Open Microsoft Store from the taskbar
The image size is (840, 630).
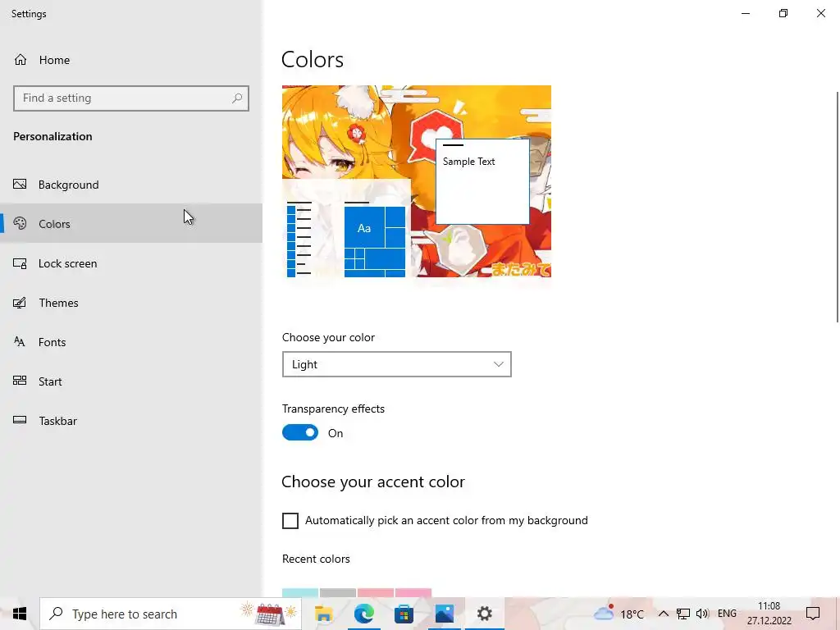click(x=404, y=614)
